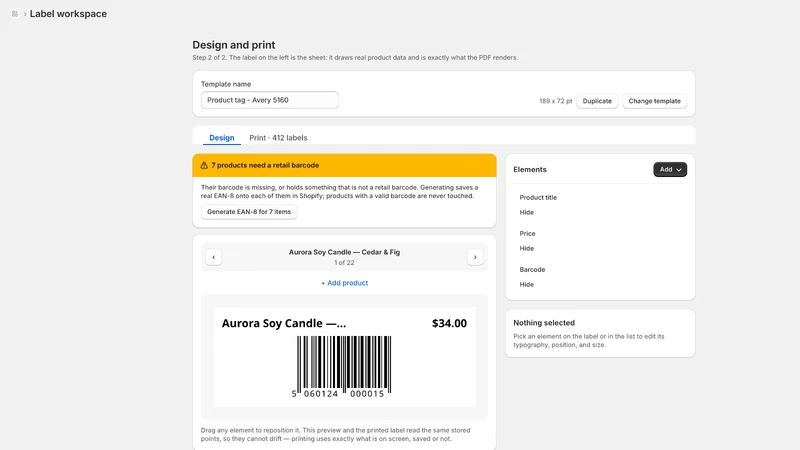Focus the Template name input field
Screen dimensions: 800x450
click(x=270, y=100)
